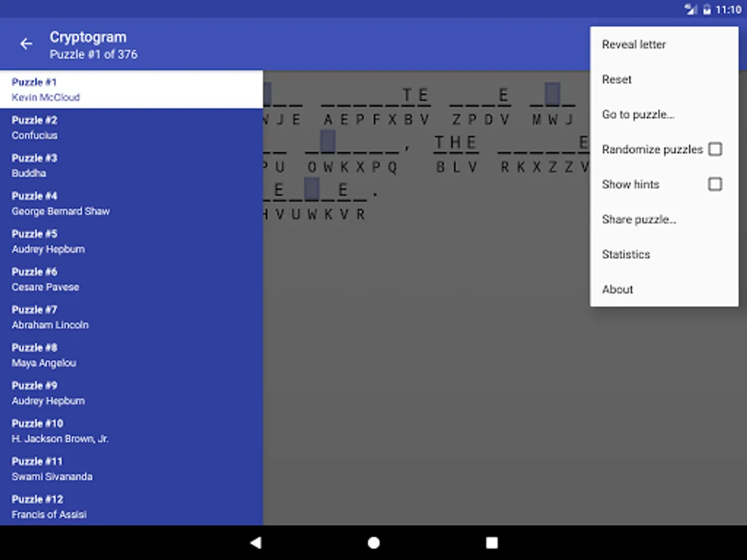The image size is (747, 560).
Task: Tap the back arrow in header
Action: (x=26, y=44)
